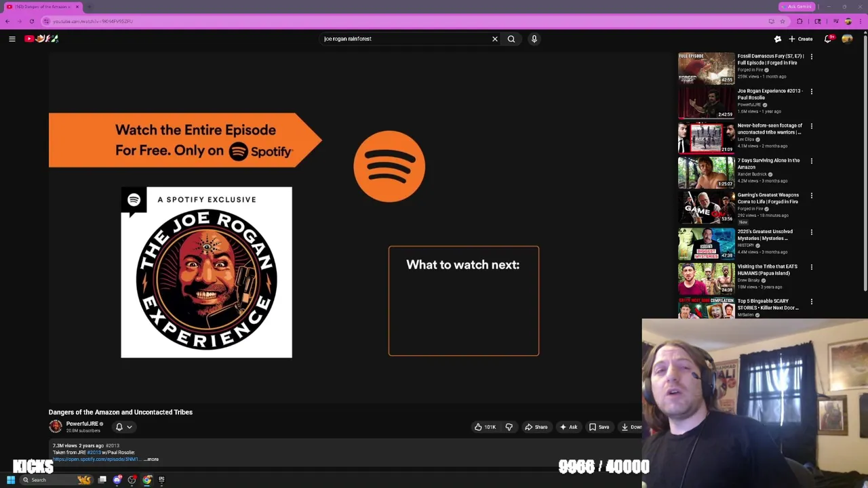Open 'Top 5 Bingeable SCARY STORIES' title
Viewport: 868px width, 488px height.
[768, 304]
